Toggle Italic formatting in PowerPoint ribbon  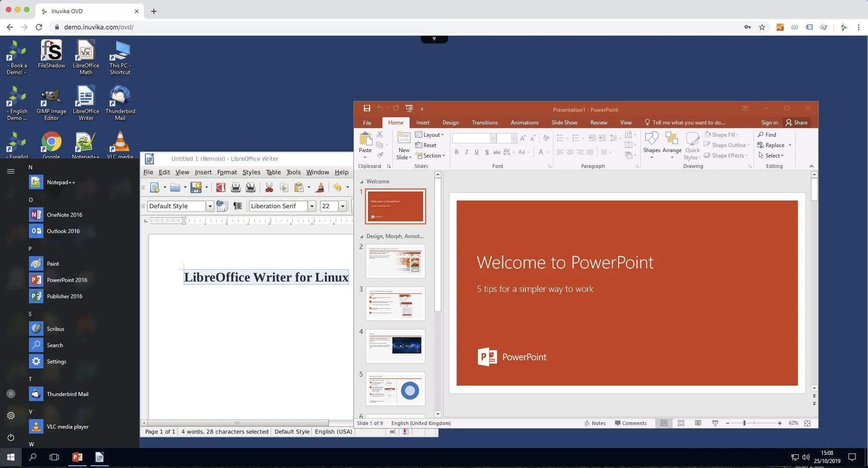tap(467, 152)
